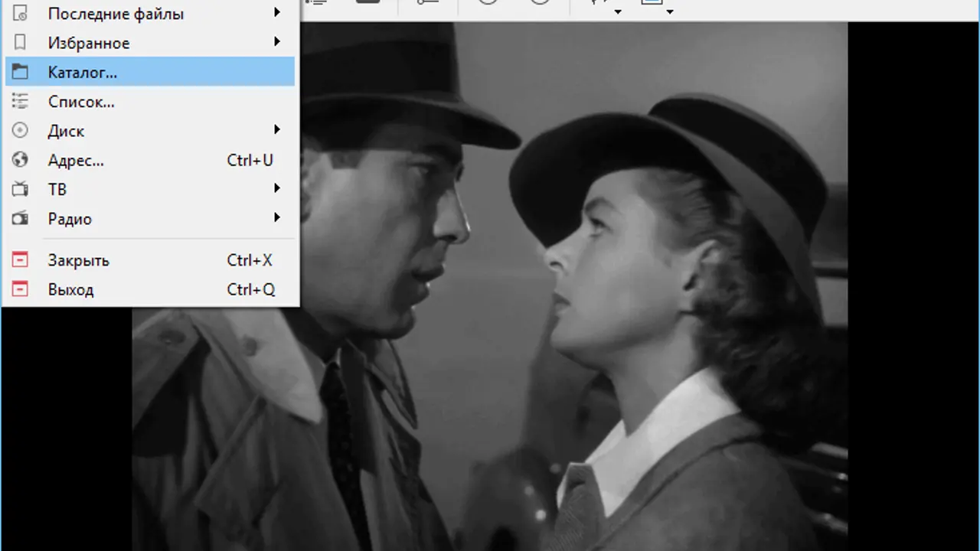Open the rightmost toolbar dropdown arrow
Screen dimensions: 980x551
point(670,11)
